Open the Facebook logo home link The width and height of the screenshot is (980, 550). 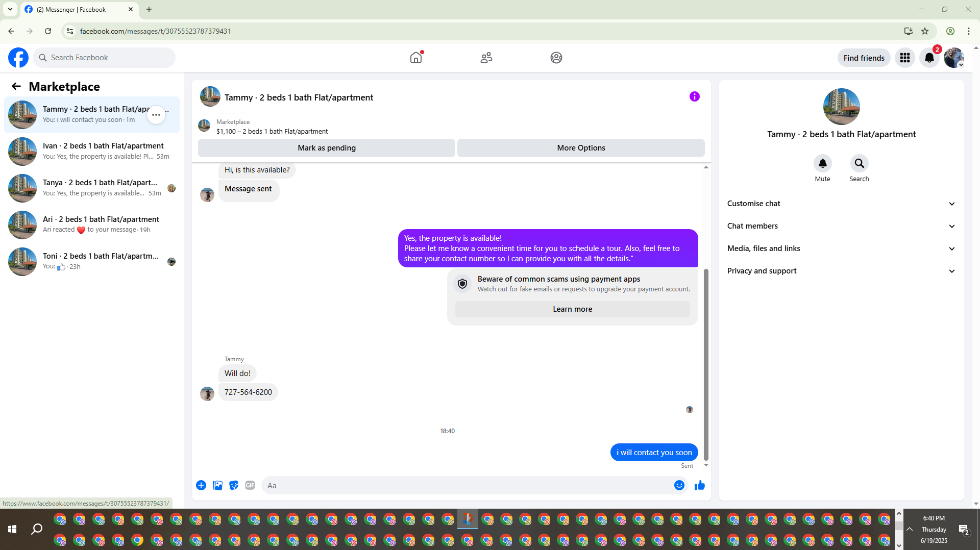point(18,58)
